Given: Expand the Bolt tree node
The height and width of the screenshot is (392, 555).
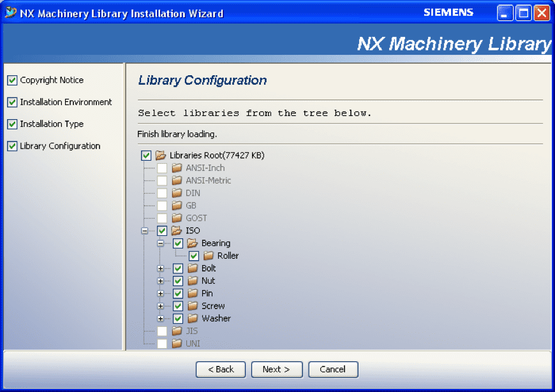Looking at the screenshot, I should [160, 268].
